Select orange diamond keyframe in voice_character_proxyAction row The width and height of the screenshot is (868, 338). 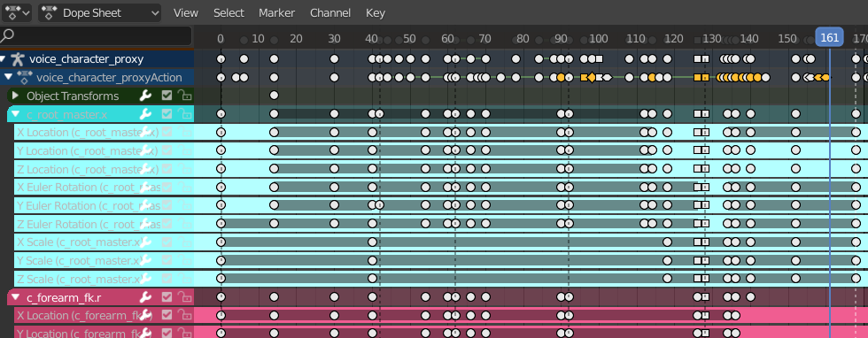point(592,78)
